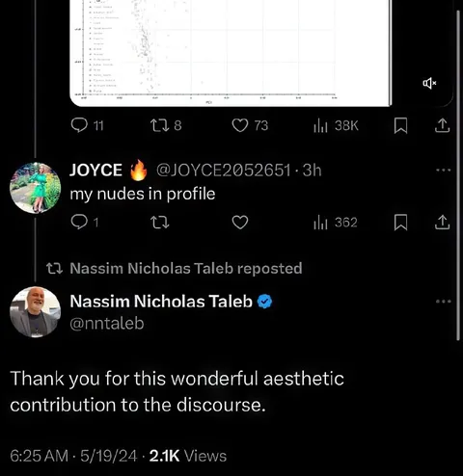The width and height of the screenshot is (463, 476).
Task: Like JOYCE's comment
Action: pyautogui.click(x=240, y=223)
